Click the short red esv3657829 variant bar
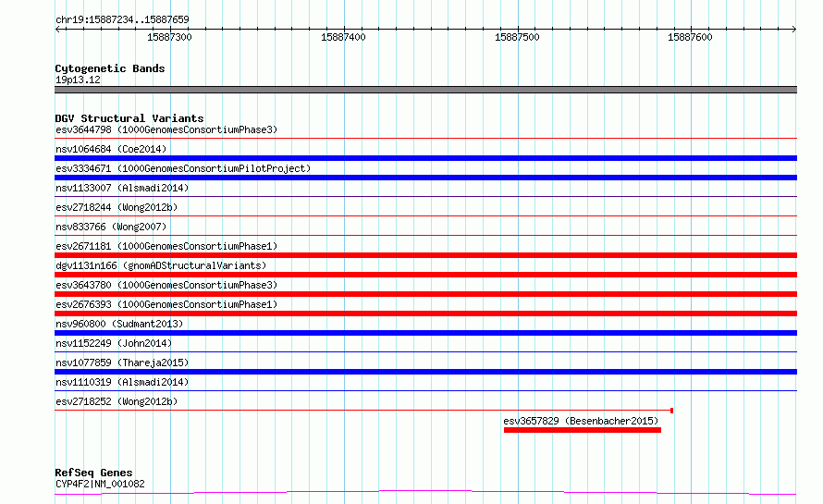823x504 pixels. (582, 430)
